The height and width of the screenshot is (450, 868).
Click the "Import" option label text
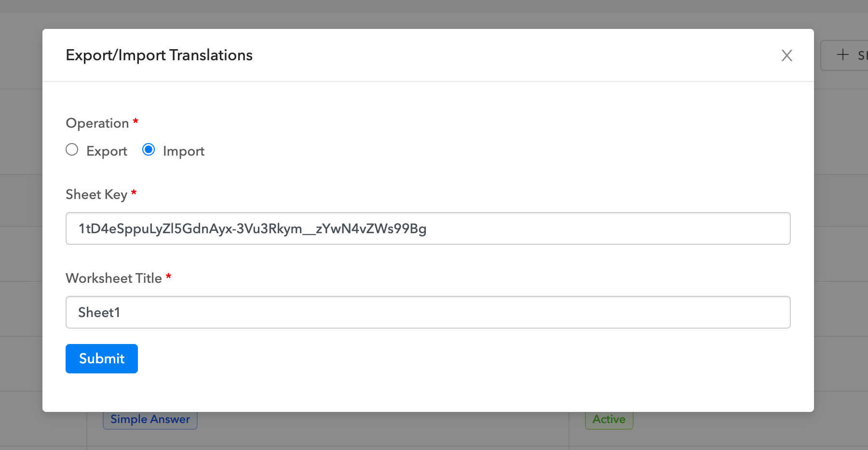183,151
